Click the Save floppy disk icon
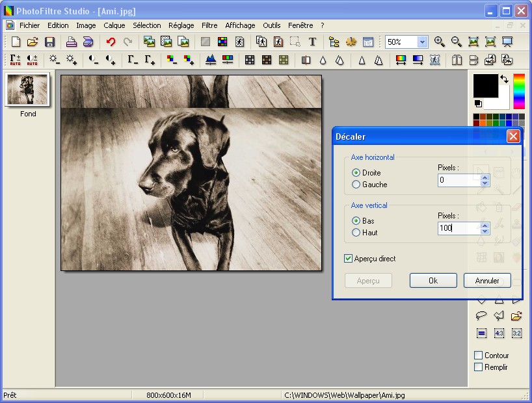Screen dimensions: 532x403 click(x=49, y=42)
